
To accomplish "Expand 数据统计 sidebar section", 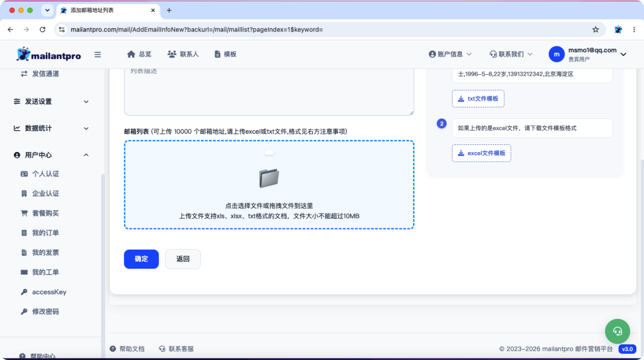I will click(x=51, y=128).
